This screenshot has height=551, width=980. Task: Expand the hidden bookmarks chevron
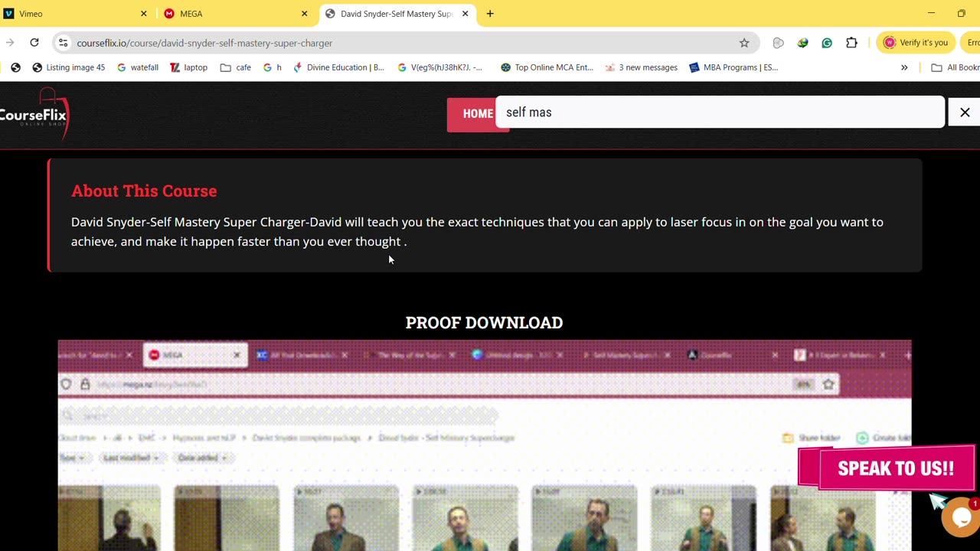(904, 67)
